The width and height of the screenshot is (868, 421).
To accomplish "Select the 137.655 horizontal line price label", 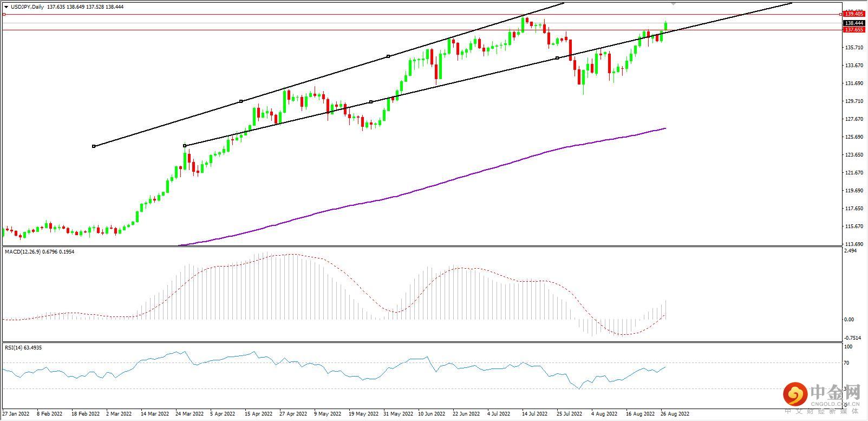I will click(853, 30).
